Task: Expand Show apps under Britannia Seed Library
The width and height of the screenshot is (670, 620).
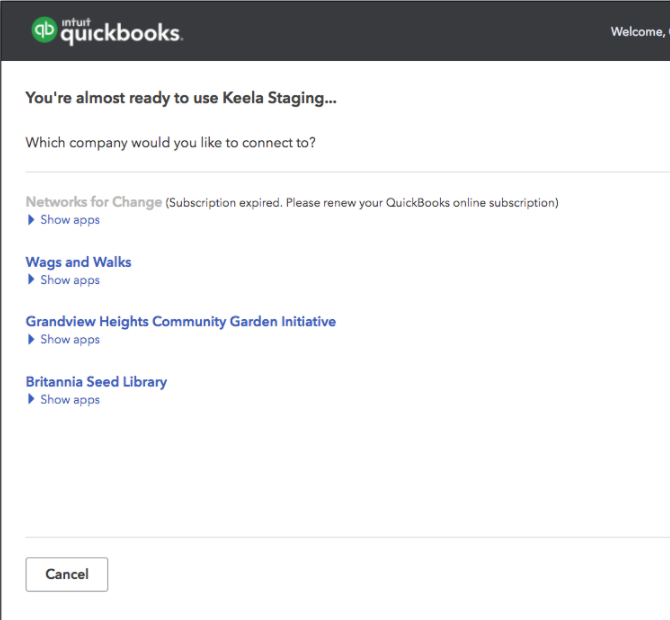Action: [x=64, y=400]
